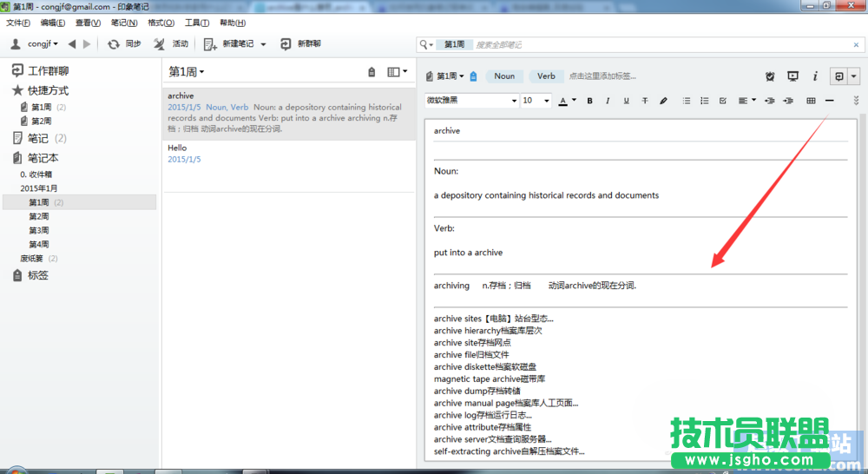Apply the highlighter tool
The image size is (868, 474).
tap(664, 101)
